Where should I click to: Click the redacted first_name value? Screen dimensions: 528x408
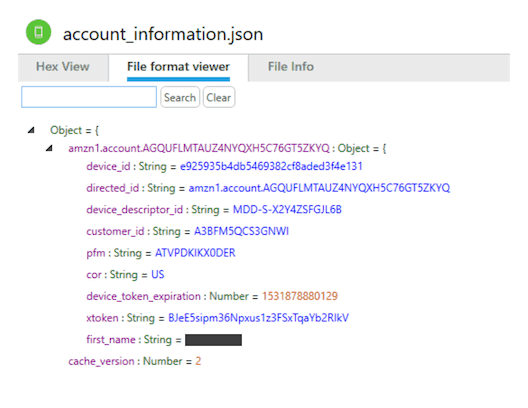pos(213,340)
